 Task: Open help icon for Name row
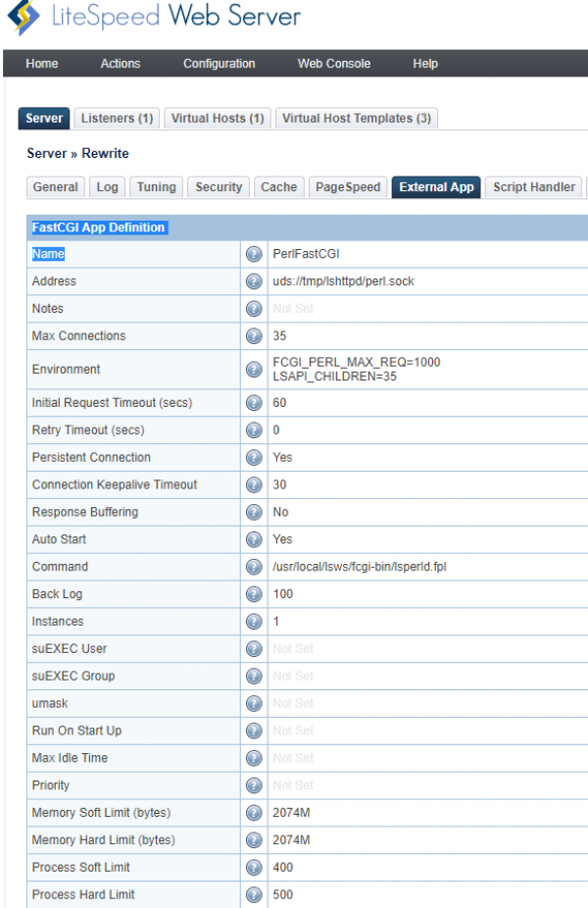coord(254,254)
